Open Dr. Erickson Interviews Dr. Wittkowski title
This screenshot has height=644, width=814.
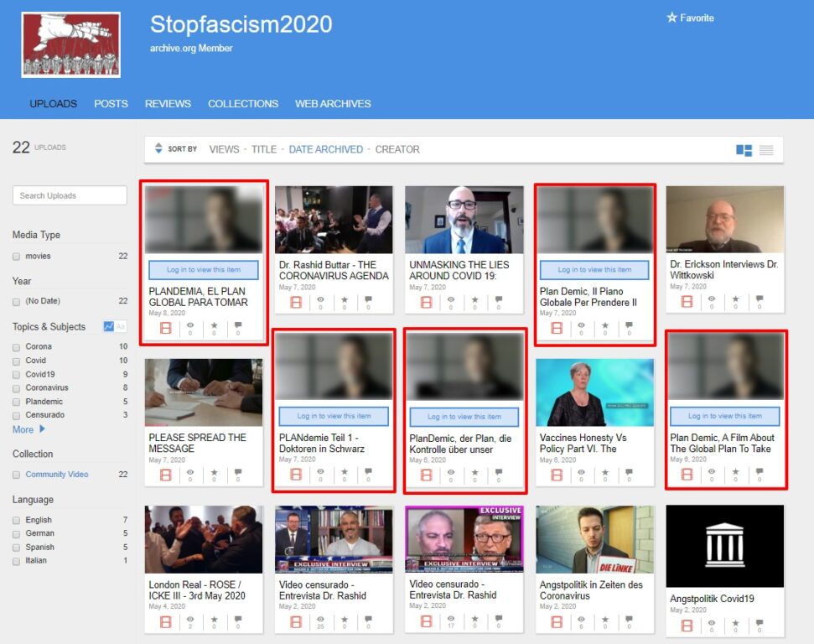click(723, 269)
